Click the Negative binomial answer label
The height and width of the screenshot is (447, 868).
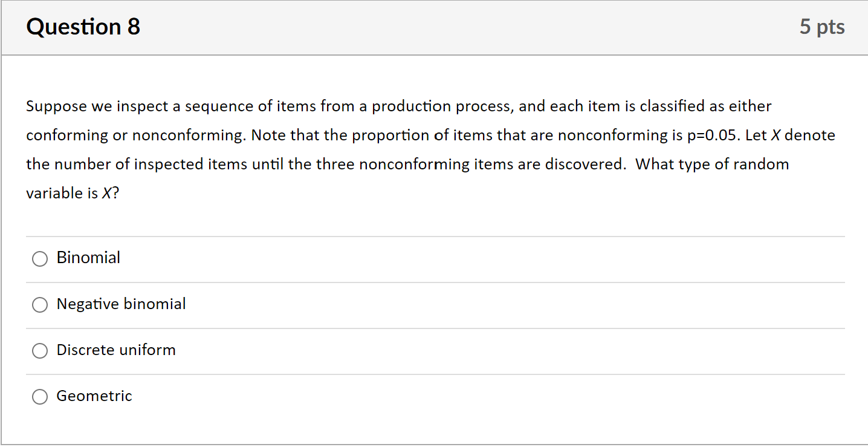pyautogui.click(x=120, y=304)
